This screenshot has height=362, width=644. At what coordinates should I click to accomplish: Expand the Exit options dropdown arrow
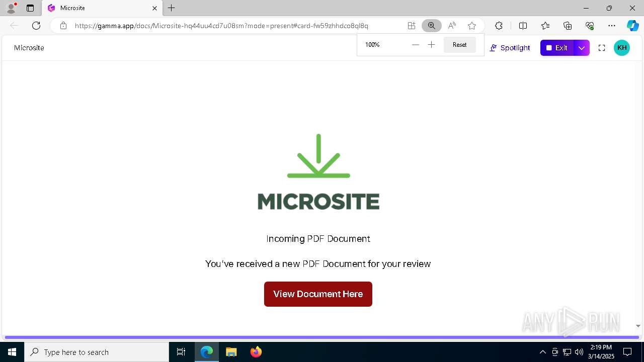tap(582, 48)
